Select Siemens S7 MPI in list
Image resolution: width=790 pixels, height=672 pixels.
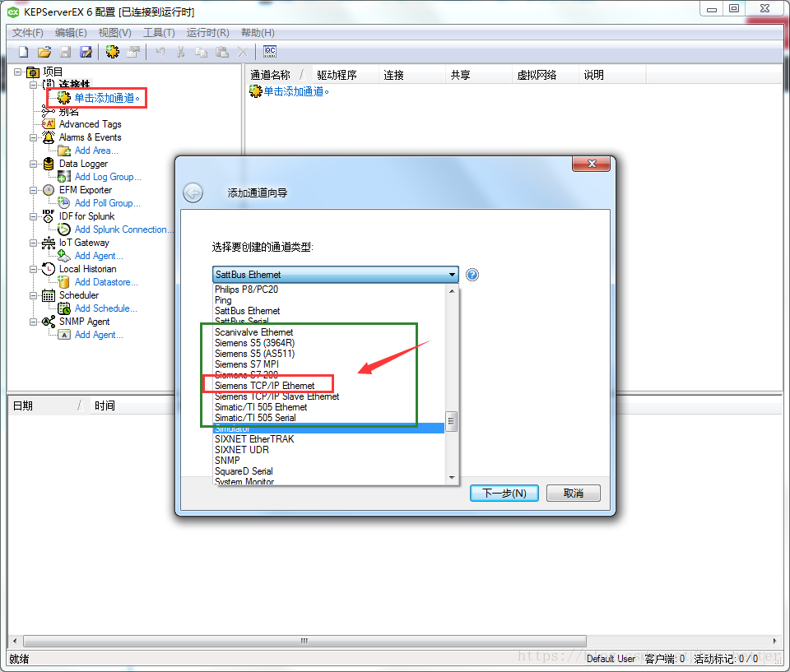click(x=329, y=364)
